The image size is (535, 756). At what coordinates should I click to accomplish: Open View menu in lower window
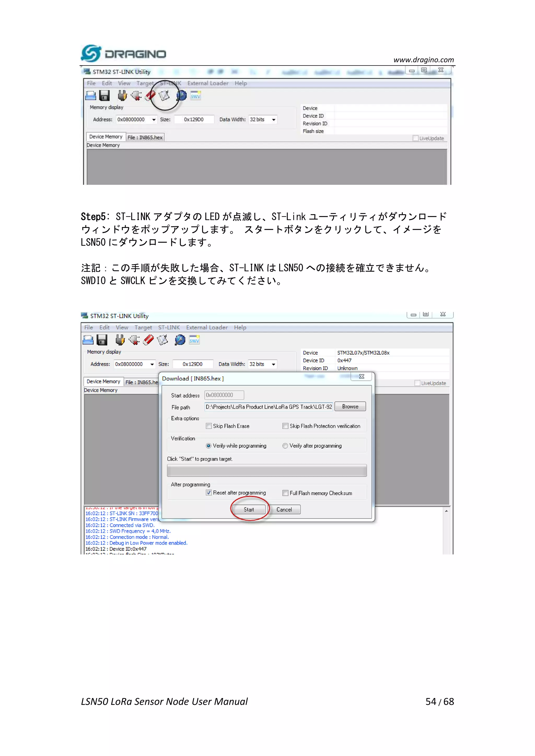point(122,327)
